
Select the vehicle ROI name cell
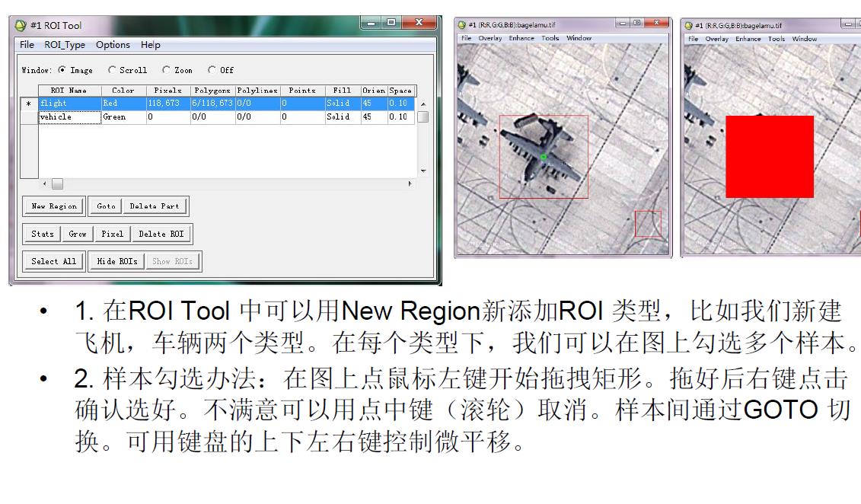coord(70,117)
